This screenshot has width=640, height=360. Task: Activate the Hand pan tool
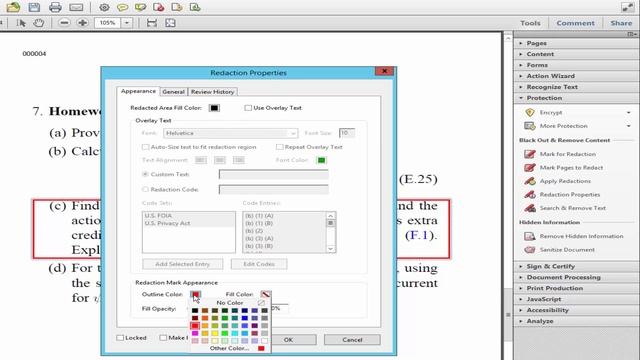[x=39, y=23]
